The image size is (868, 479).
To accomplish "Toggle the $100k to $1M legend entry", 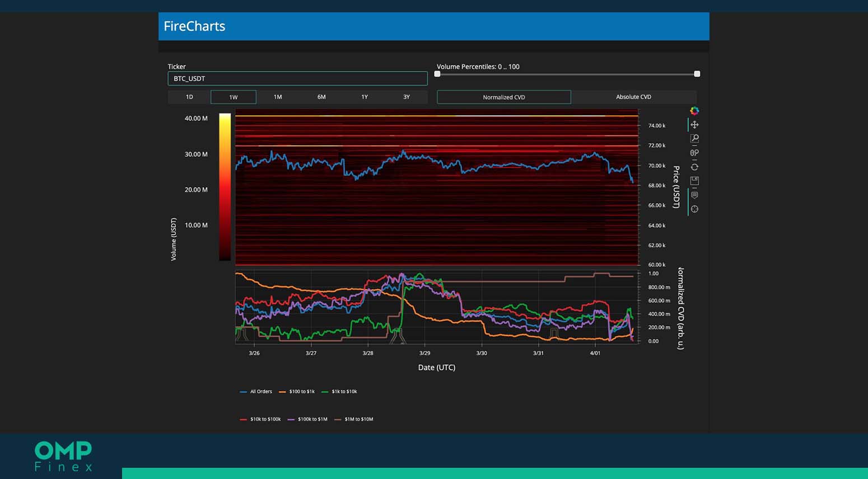I will click(x=307, y=419).
